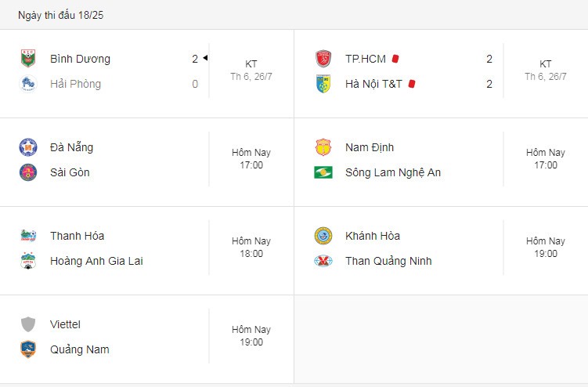Select the Hà Nội T&T crest
Screen dimensions: 588x387
point(323,84)
